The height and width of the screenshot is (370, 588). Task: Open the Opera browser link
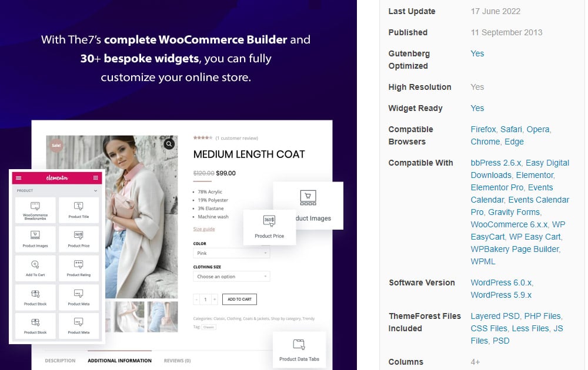click(x=538, y=129)
